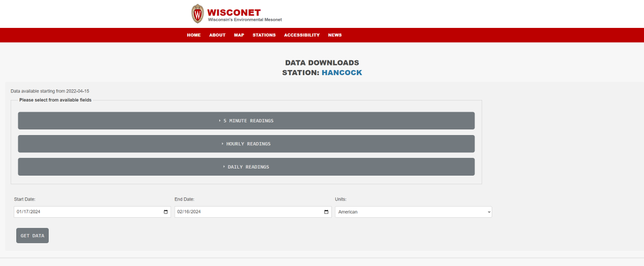Screen dimensions: 644x266
Task: Expand the Hourly Readings section
Action: click(x=246, y=144)
